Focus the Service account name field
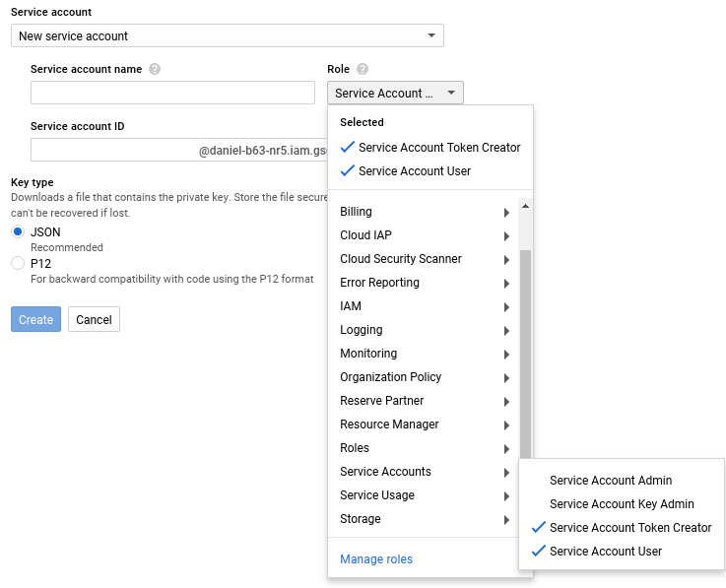This screenshot has height=588, width=726. coord(172,94)
